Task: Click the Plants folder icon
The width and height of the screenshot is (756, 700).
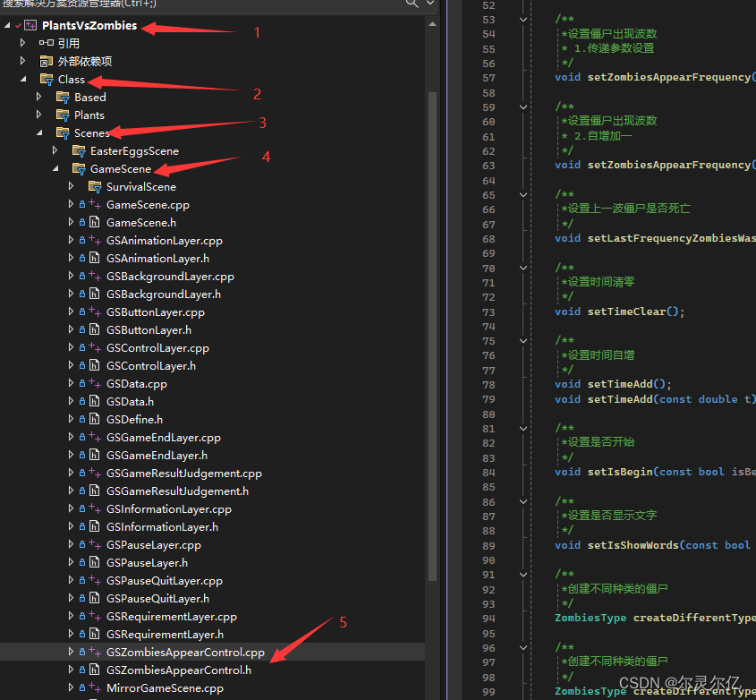Action: coord(63,115)
